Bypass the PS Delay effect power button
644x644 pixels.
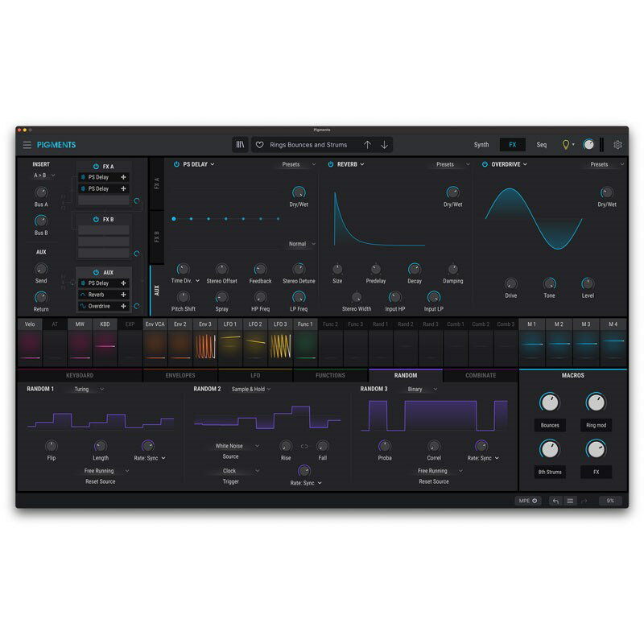tap(176, 164)
